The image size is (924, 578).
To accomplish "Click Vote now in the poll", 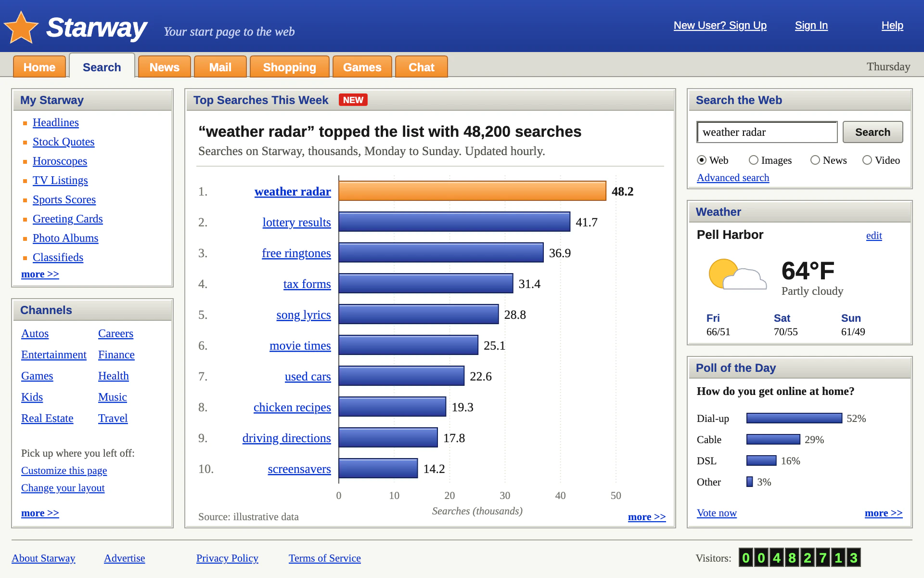I will click(x=717, y=513).
